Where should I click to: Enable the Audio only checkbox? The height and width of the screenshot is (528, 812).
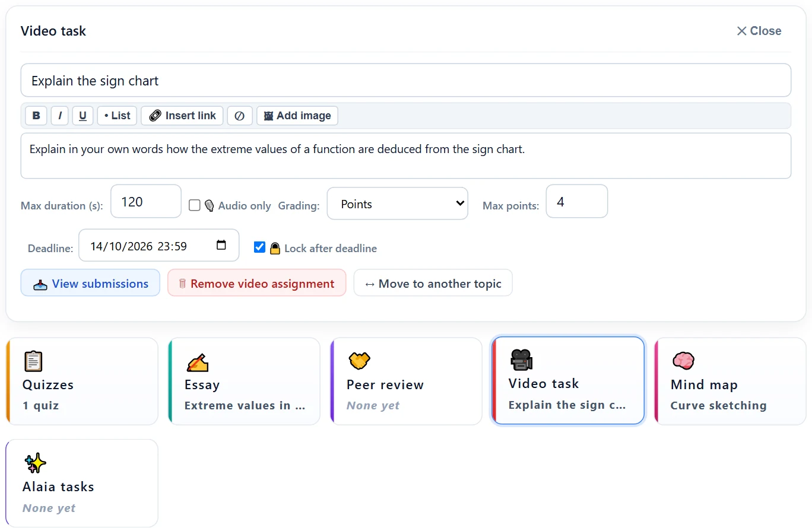click(x=194, y=205)
